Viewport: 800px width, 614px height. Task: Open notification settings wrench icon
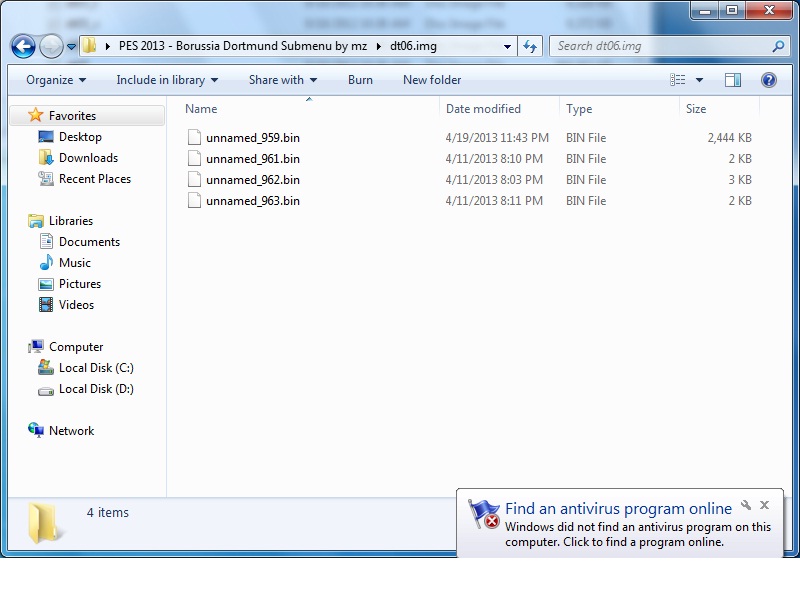click(746, 505)
